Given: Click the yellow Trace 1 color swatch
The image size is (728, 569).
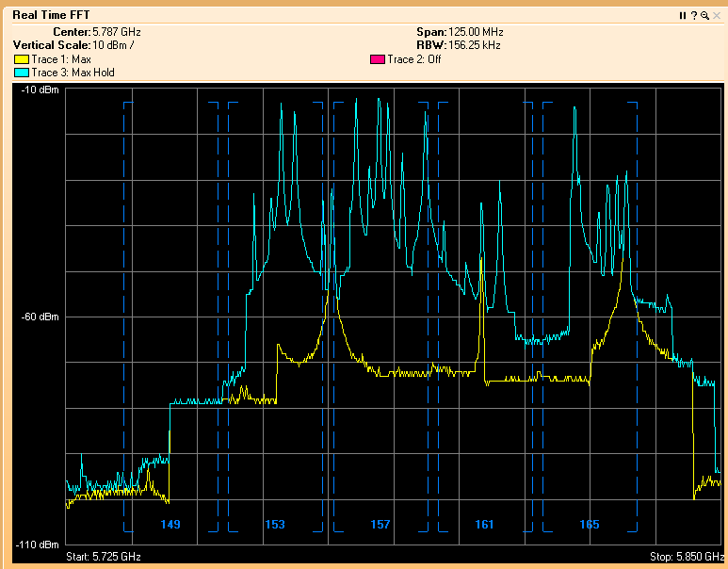Looking at the screenshot, I should pos(22,59).
